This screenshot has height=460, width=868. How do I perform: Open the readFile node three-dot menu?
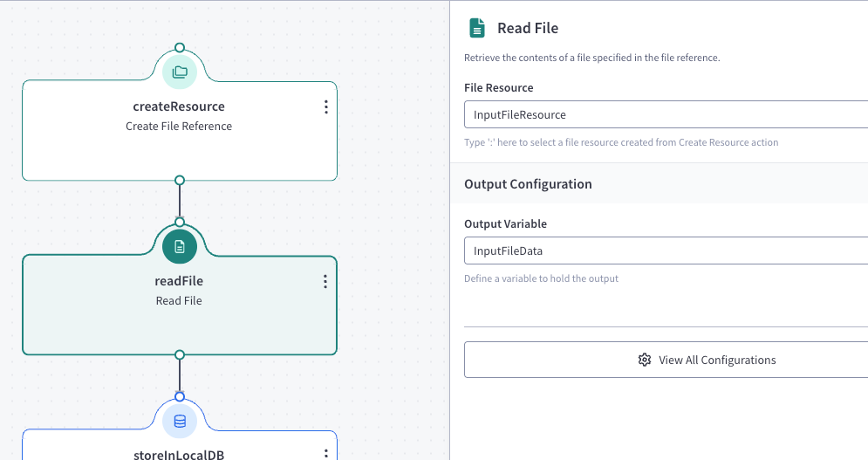click(325, 282)
